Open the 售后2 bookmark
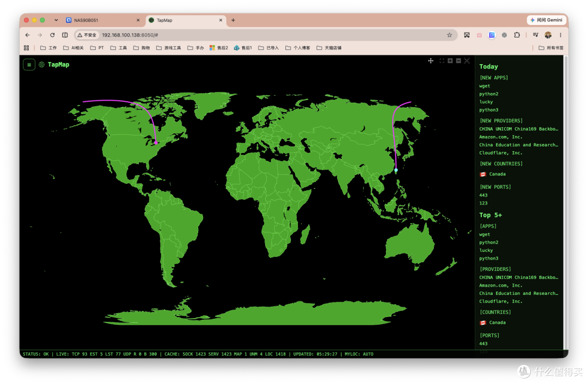The height and width of the screenshot is (384, 588). 219,47
